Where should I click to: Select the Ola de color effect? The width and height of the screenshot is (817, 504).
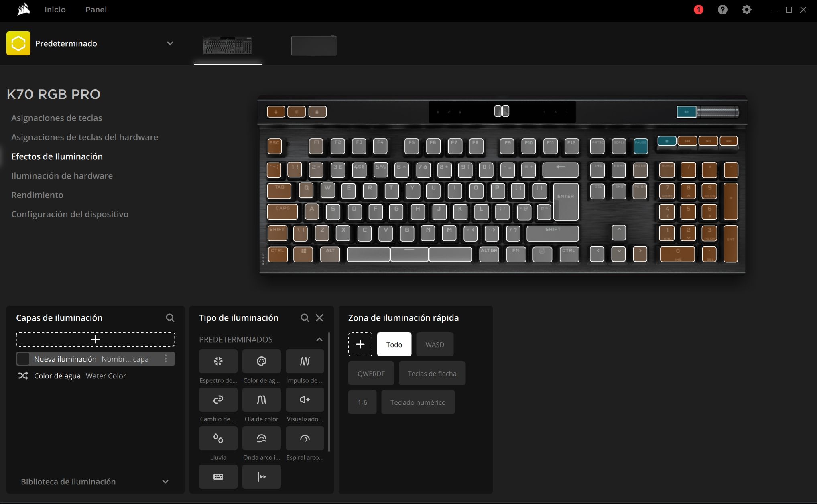coord(262,400)
